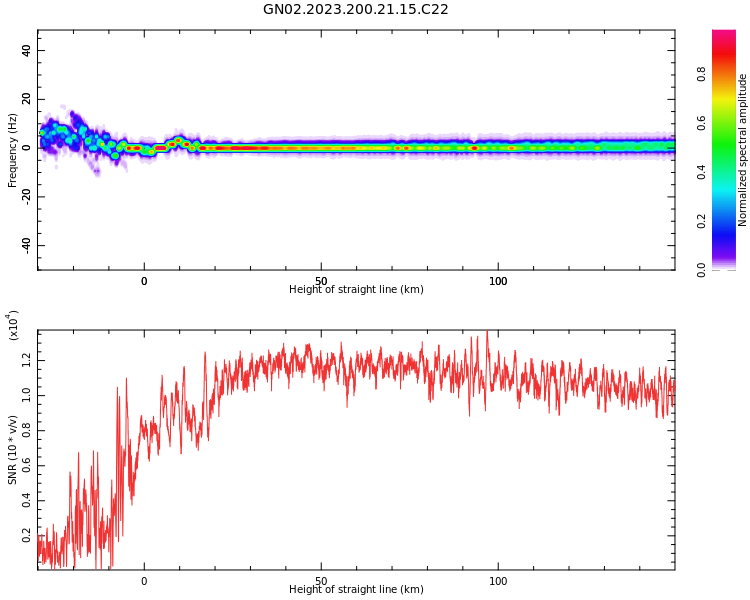Click the 'SNR (10 * v/v)' axis label

[12, 450]
